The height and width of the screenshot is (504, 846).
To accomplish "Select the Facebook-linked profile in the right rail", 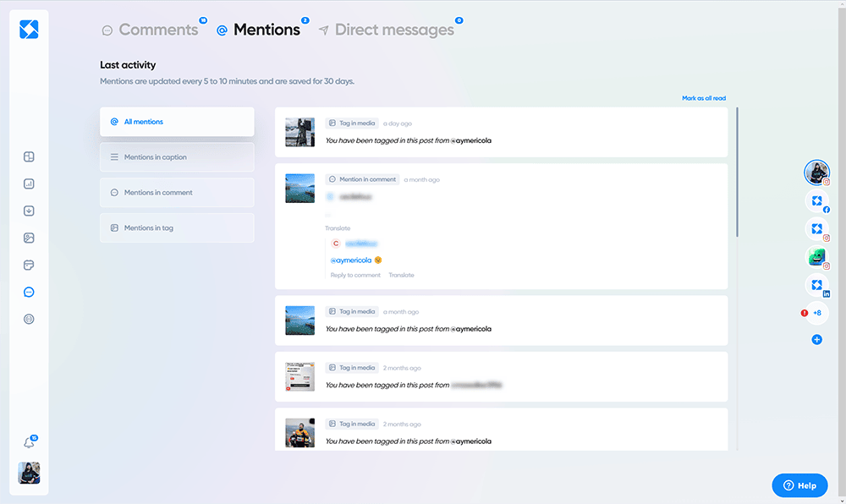I will tap(816, 201).
